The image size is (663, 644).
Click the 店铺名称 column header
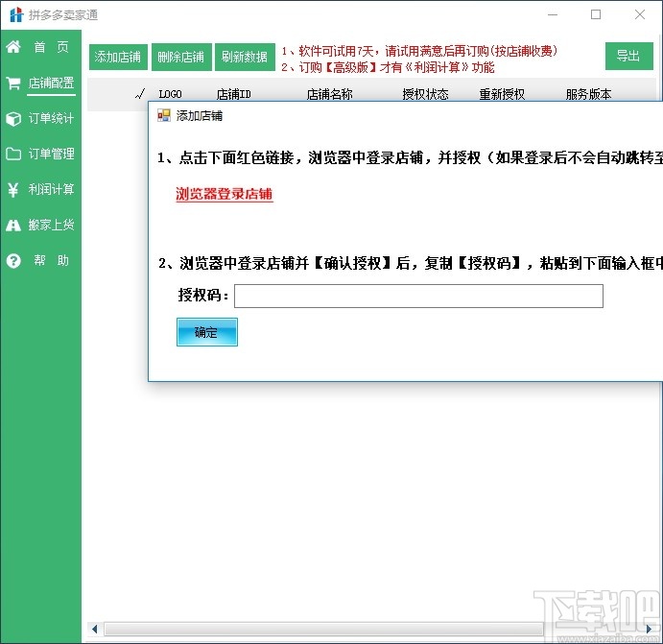click(329, 94)
